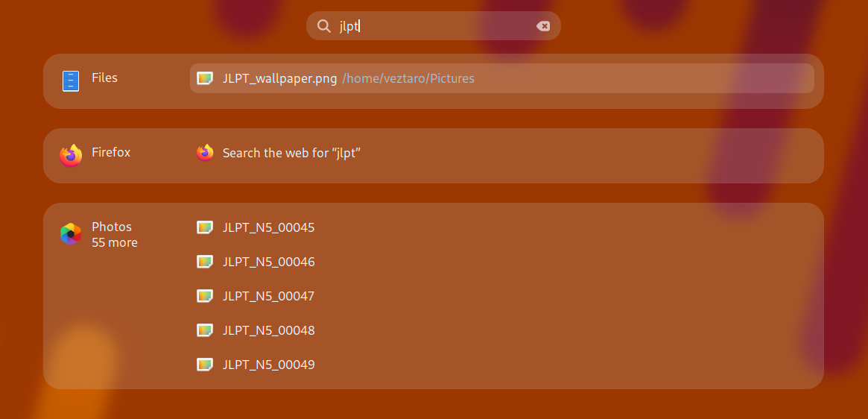The height and width of the screenshot is (419, 868).
Task: Click the /home/veztaro/Pictures path text
Action: [408, 78]
